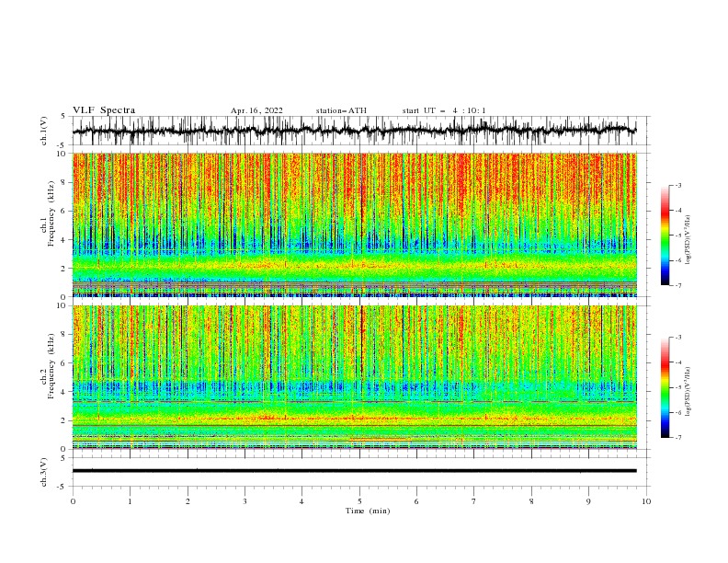Viewport: 728px width, 563px height.
Task: Click the "VLF Spectra" plot title
Action: click(104, 110)
